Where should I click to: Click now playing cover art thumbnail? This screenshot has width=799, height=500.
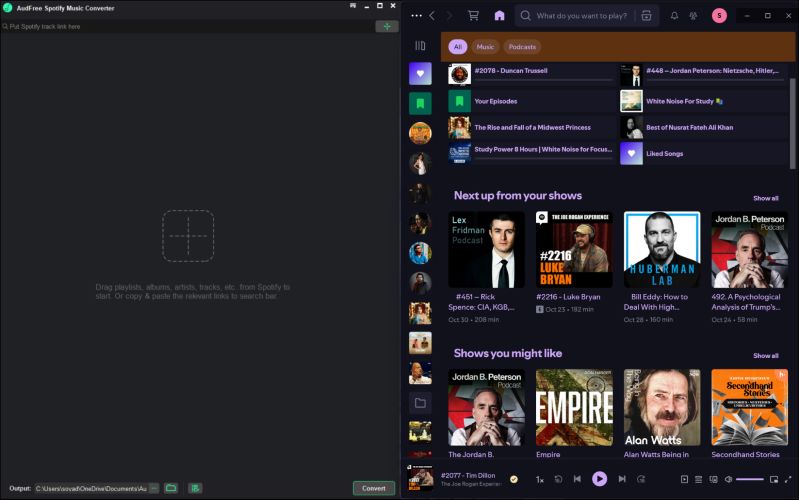point(420,479)
